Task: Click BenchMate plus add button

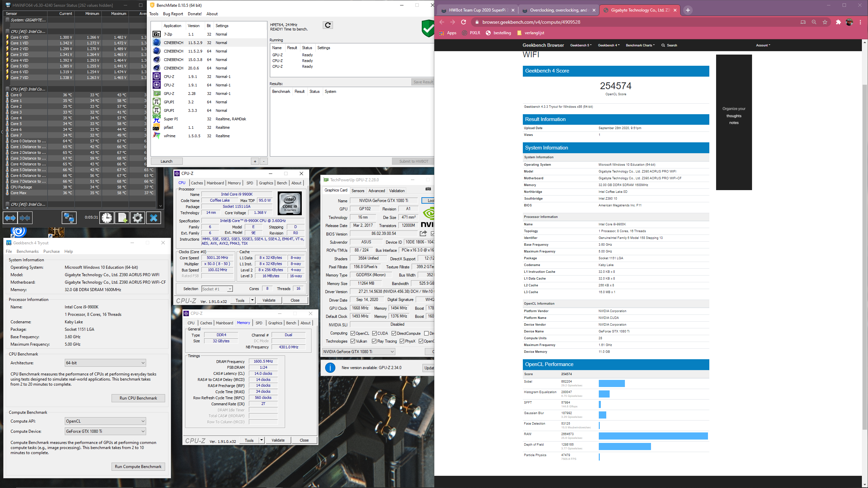Action: coord(255,161)
